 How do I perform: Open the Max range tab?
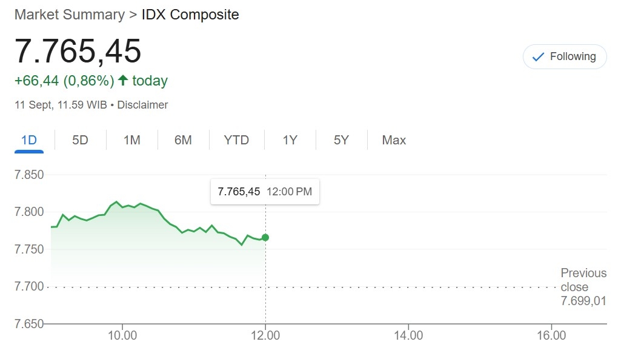click(394, 140)
